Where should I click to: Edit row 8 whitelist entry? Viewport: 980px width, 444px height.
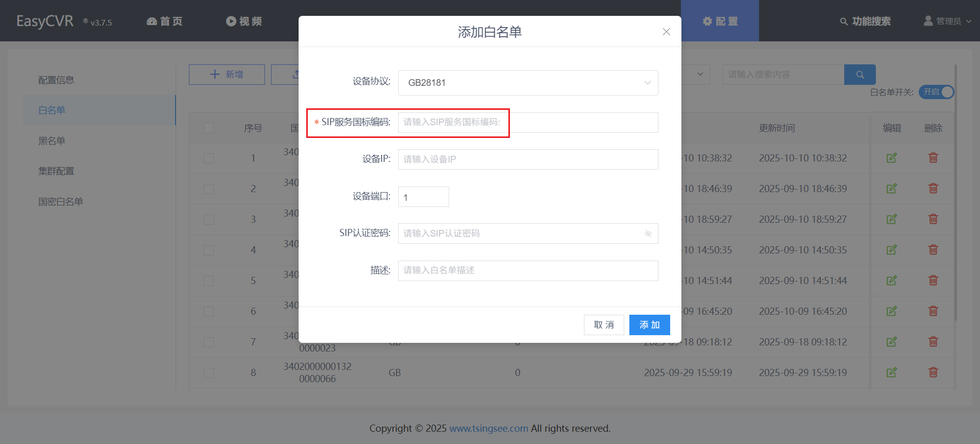(892, 372)
